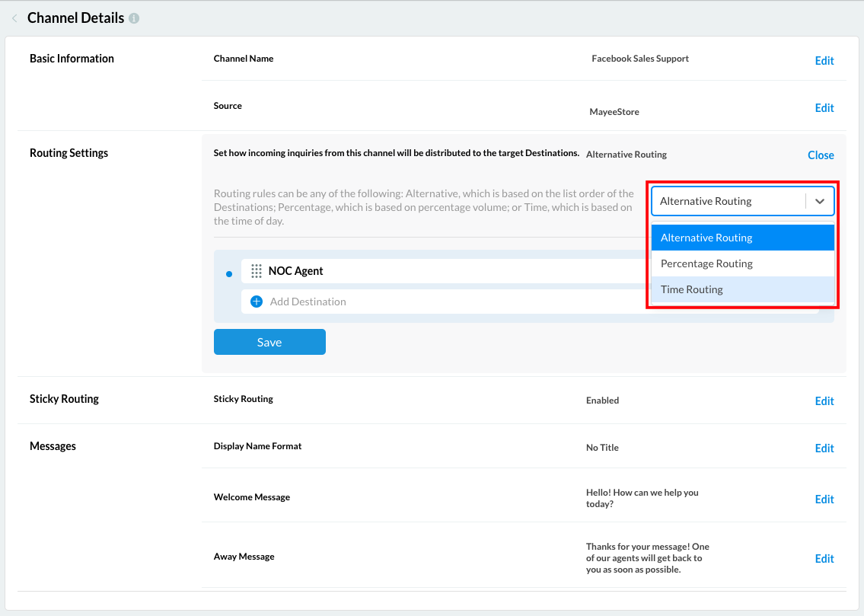
Task: Click the NOC Agent drag handle icon
Action: [257, 270]
